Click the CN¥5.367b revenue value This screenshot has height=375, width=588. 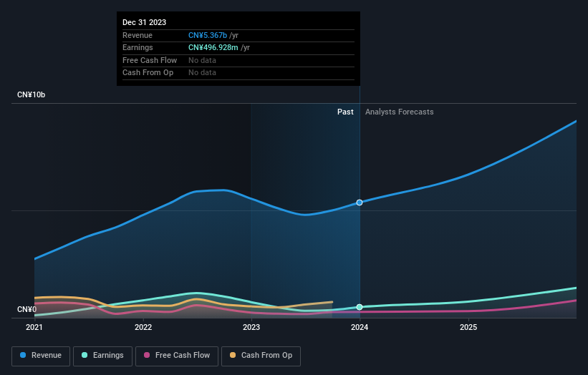click(208, 35)
